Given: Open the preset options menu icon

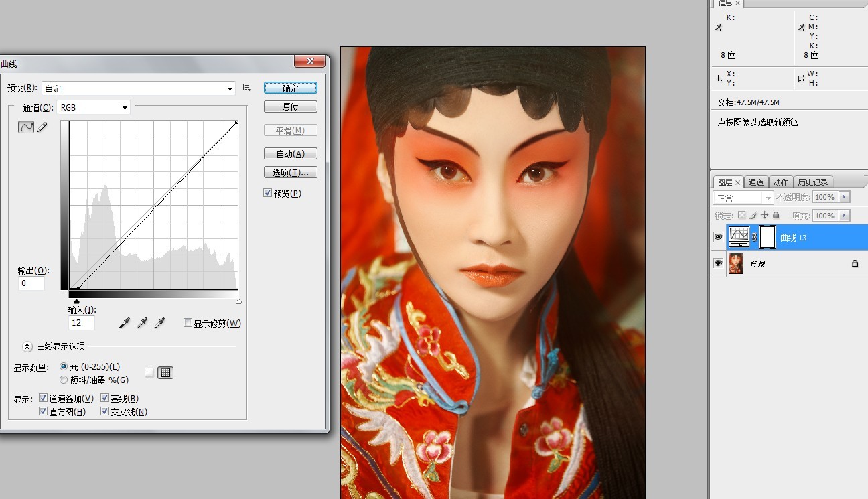Looking at the screenshot, I should point(247,88).
